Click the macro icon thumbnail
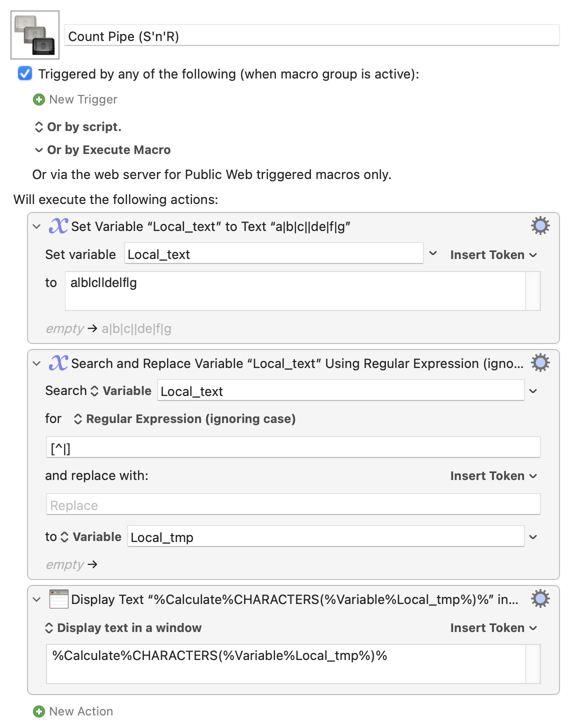 tap(35, 35)
